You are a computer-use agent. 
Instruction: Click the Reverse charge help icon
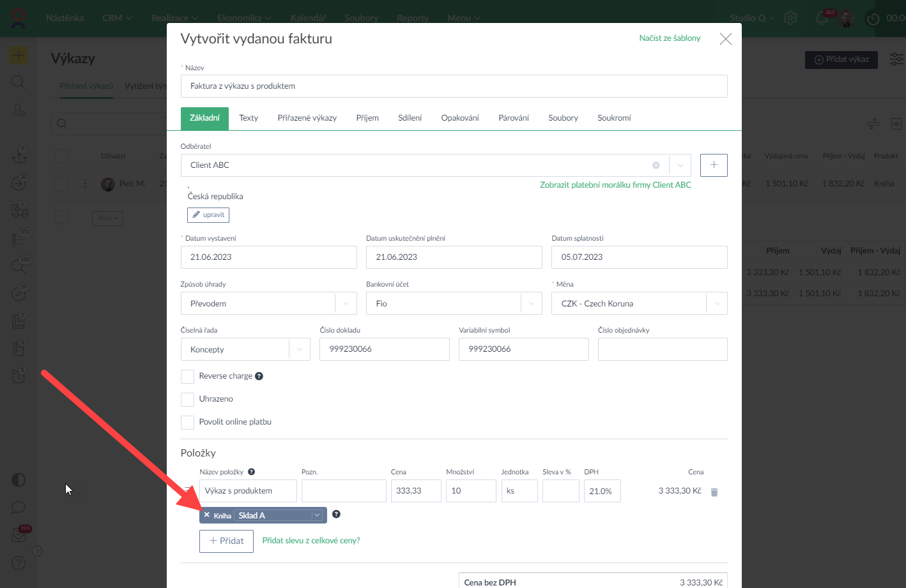[x=259, y=376]
